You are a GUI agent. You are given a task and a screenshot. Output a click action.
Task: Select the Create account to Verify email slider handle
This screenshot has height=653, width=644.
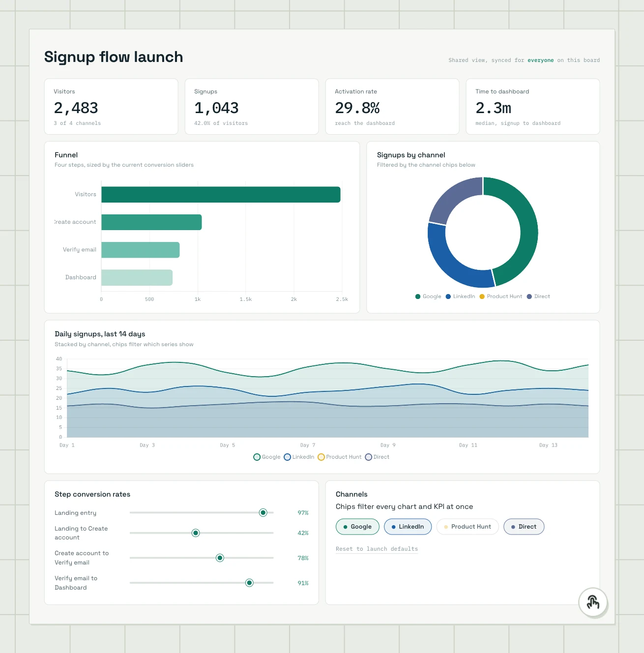(x=220, y=558)
